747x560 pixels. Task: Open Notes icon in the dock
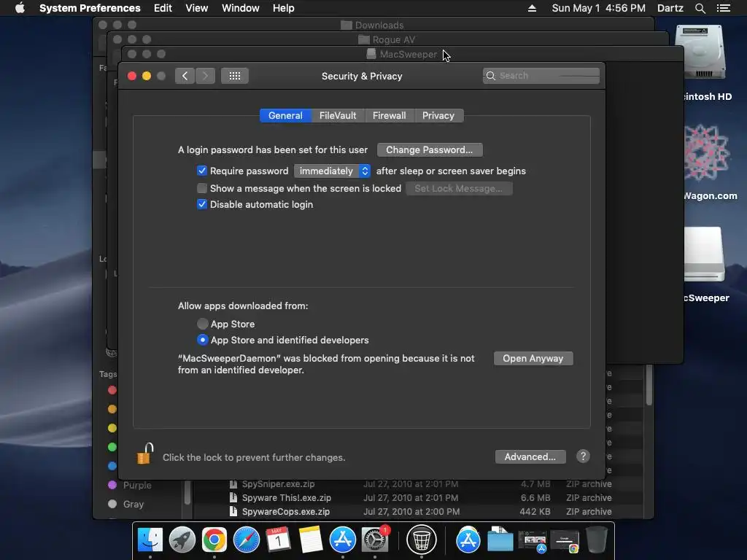(x=311, y=540)
